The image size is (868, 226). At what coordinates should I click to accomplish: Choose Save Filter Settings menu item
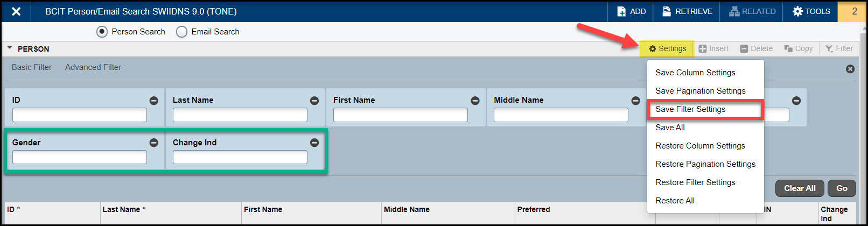[x=690, y=109]
